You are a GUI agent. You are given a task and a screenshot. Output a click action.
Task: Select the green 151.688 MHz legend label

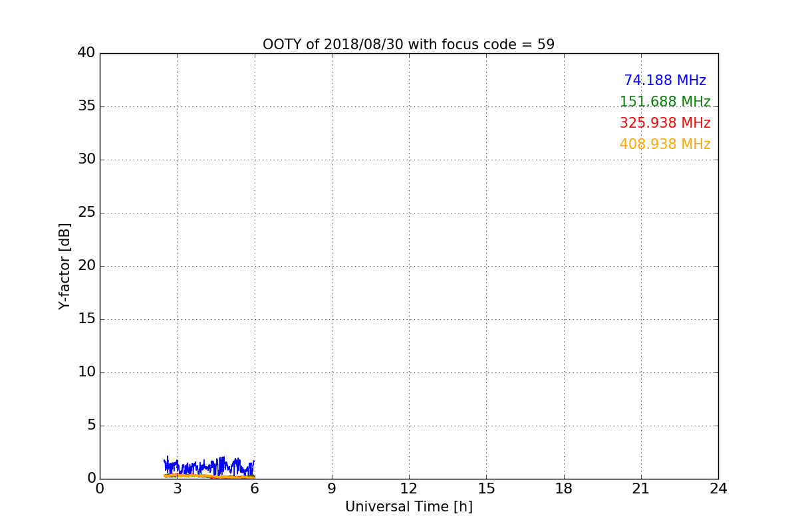[665, 102]
